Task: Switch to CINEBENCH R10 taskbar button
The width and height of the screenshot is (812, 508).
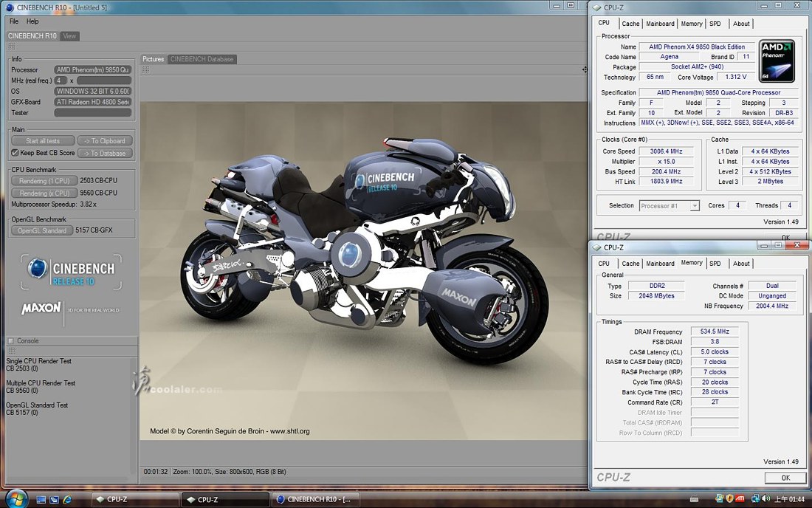Action: (x=316, y=500)
